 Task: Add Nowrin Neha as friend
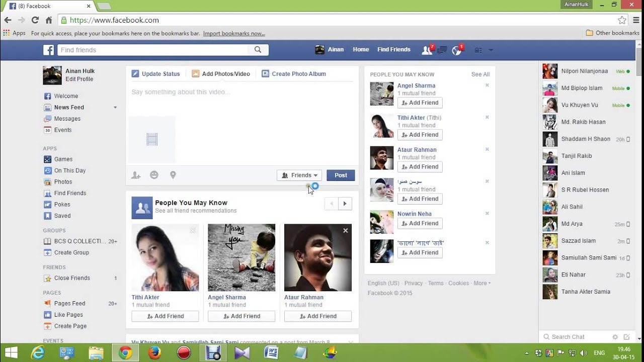pos(420,223)
